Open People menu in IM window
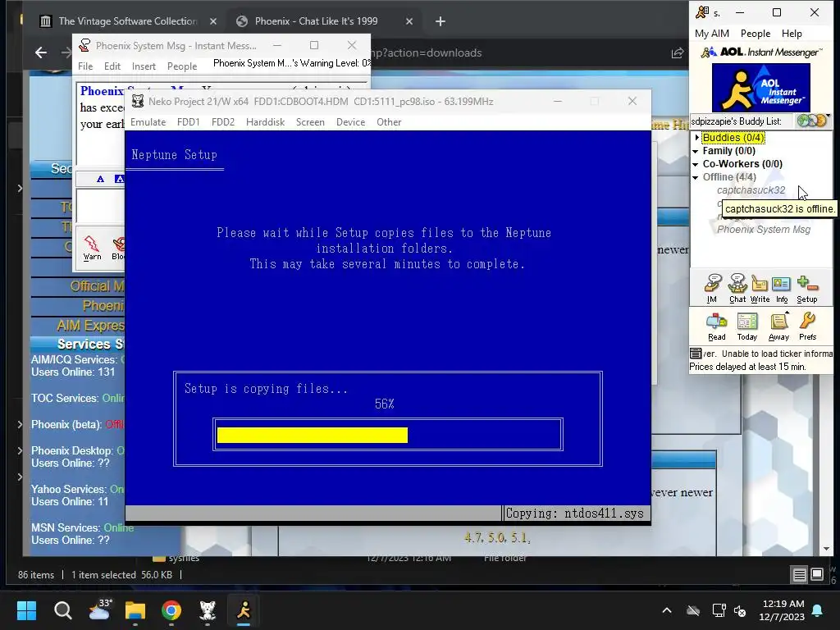 tap(182, 66)
